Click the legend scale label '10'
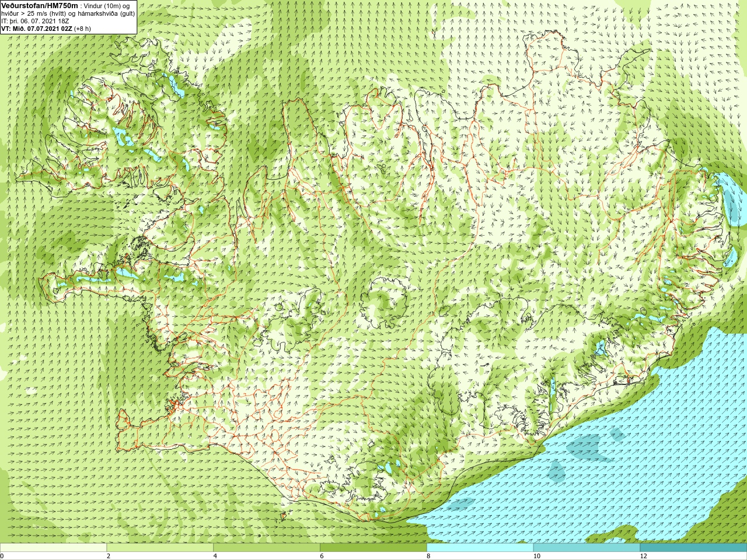Image resolution: width=747 pixels, height=560 pixels. coord(537,556)
